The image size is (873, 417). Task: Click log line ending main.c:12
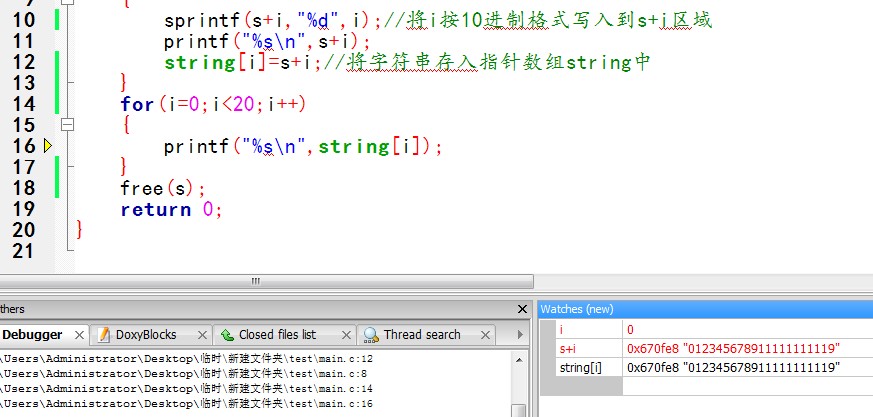point(187,359)
